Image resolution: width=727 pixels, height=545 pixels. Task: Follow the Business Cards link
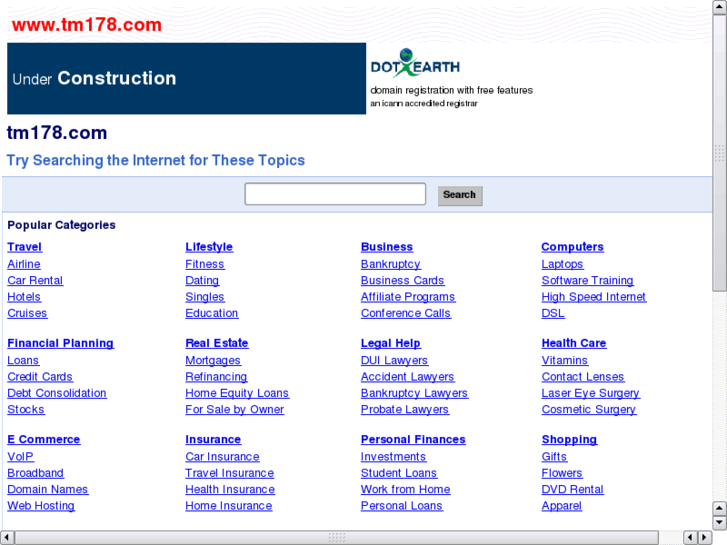(403, 281)
